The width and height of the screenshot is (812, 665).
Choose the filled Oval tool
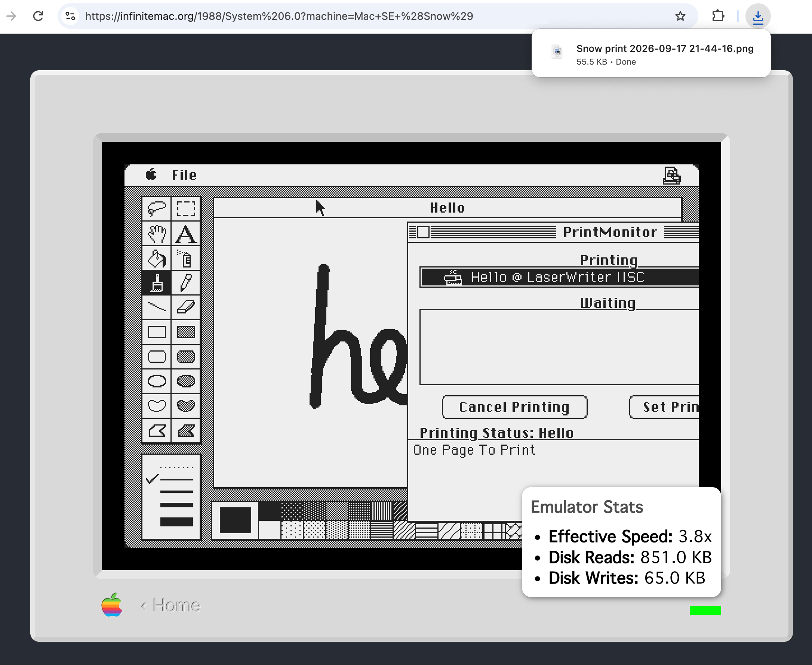pos(186,381)
